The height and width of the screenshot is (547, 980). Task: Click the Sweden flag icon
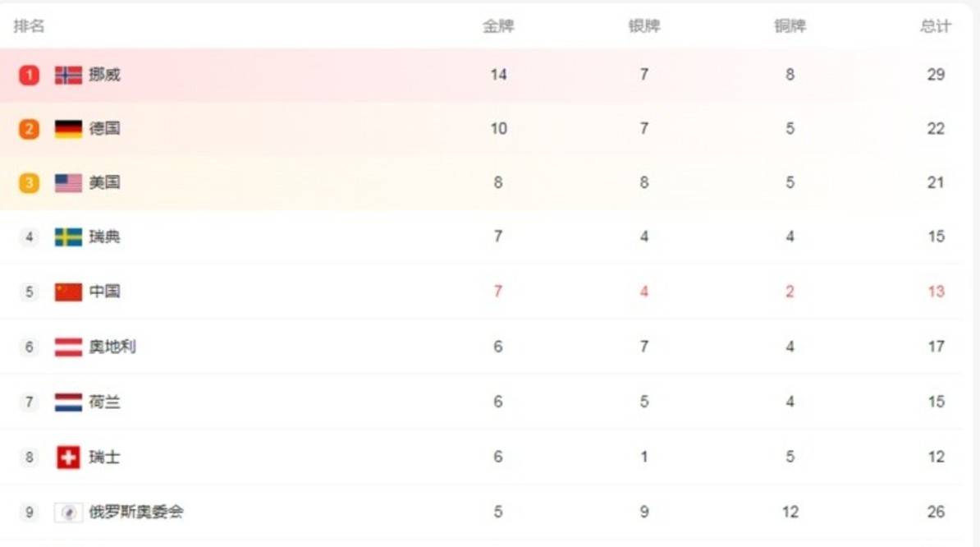68,237
